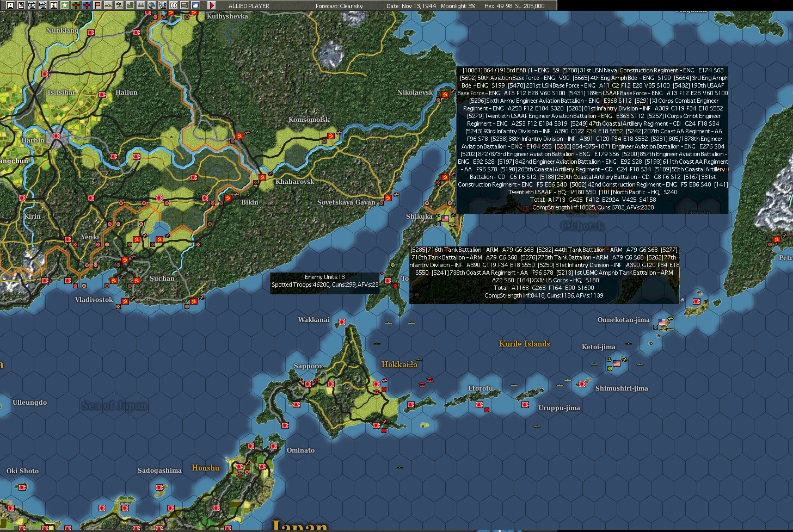793x532 pixels.
Task: Click the 'ALLIED PLAYER' status text
Action: [x=249, y=6]
